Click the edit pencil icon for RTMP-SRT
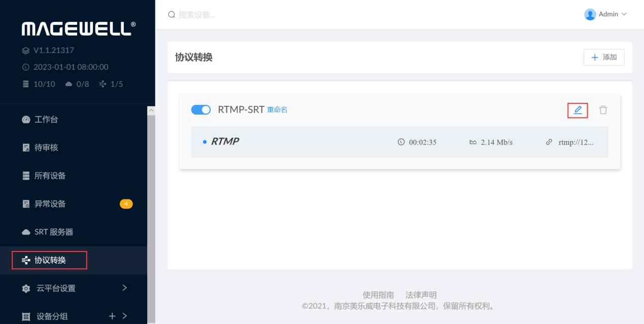 point(578,110)
